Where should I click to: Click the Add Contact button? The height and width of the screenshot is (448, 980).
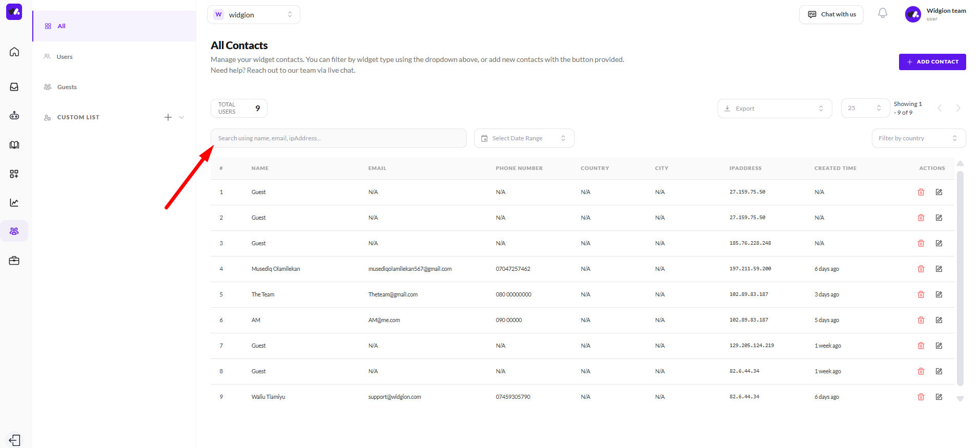932,62
